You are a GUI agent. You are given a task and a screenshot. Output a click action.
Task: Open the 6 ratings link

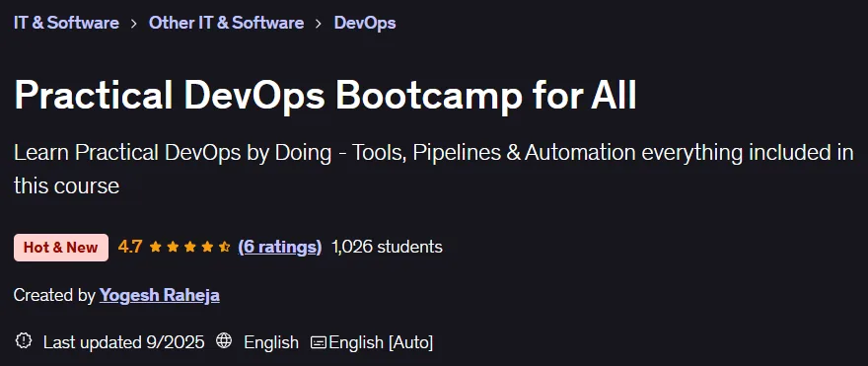pyautogui.click(x=279, y=247)
